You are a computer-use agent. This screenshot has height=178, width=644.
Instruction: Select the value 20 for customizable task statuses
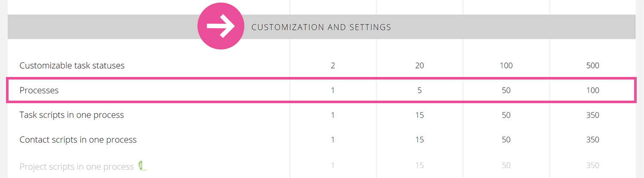[x=419, y=66]
